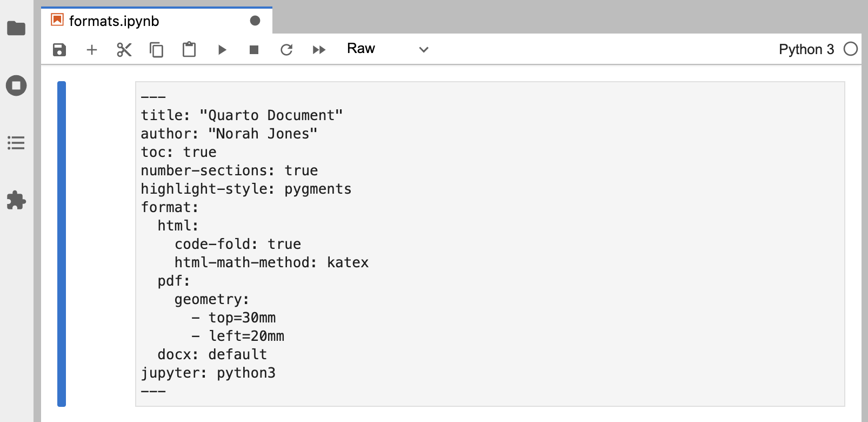
Task: Run the selected cell
Action: pyautogui.click(x=222, y=50)
